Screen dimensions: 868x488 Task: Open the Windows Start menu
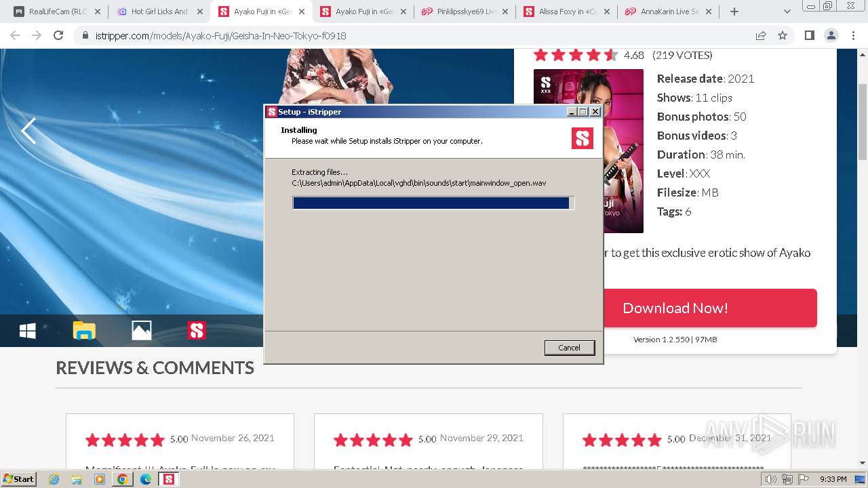click(x=18, y=479)
